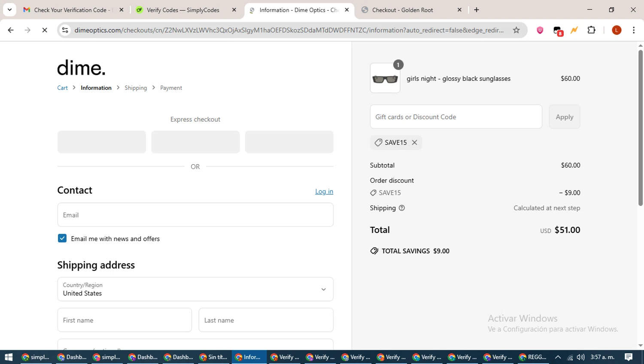The image size is (644, 364).
Task: Stop loading the page
Action: (x=45, y=30)
